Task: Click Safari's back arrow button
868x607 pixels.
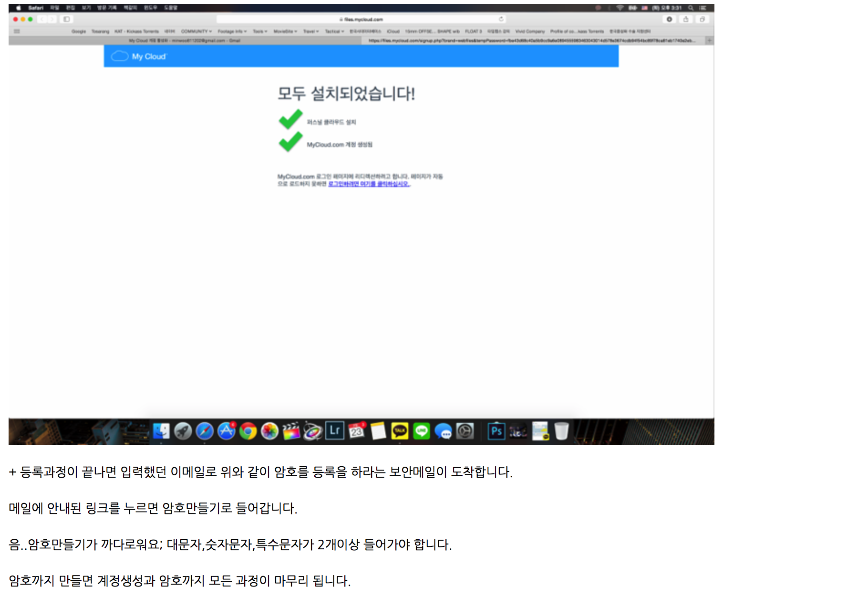Action: tap(42, 19)
